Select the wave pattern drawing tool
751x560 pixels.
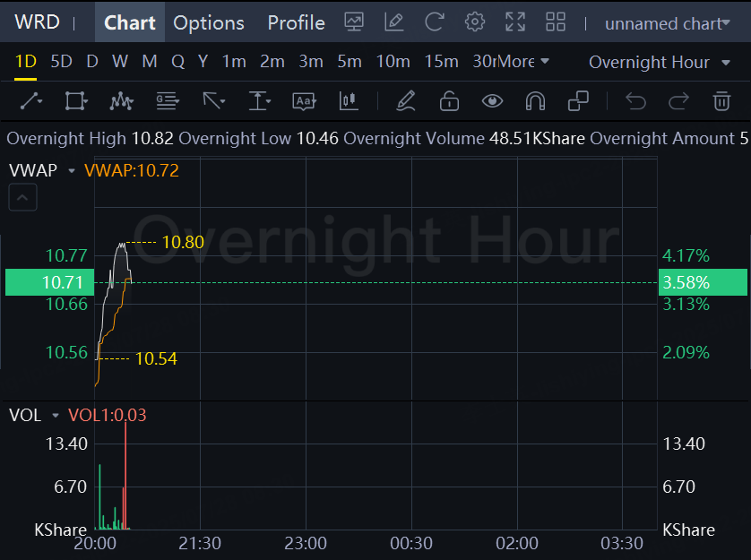[x=121, y=101]
